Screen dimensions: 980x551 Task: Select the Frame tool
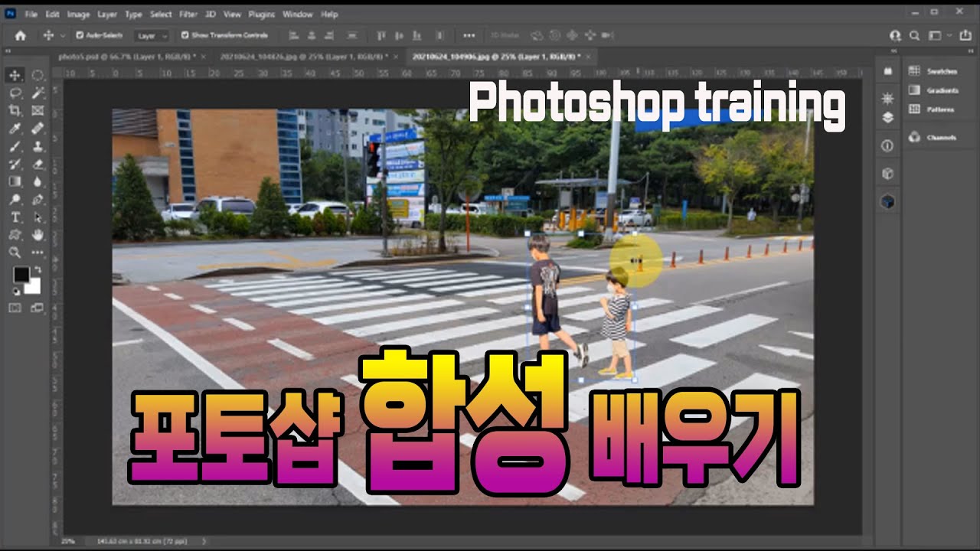38,110
